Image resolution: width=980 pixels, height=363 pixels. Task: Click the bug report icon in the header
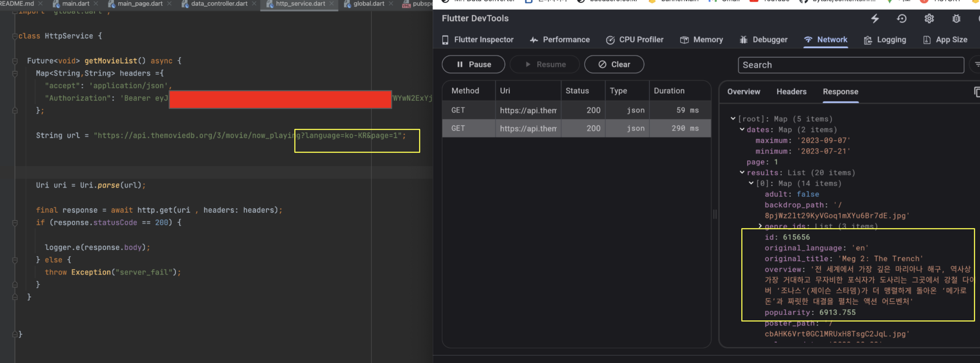coord(956,19)
